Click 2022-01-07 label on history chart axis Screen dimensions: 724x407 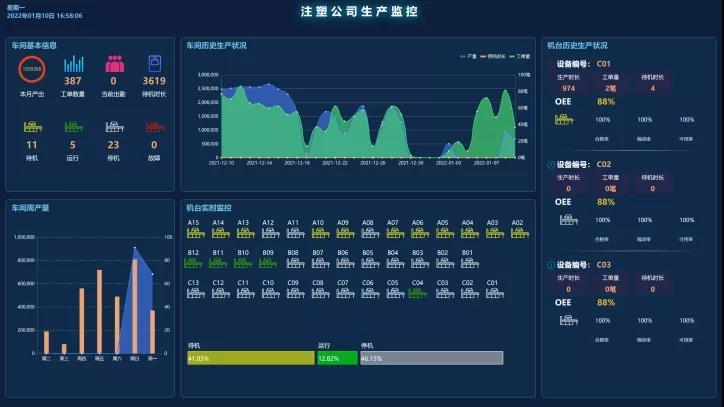click(x=486, y=163)
